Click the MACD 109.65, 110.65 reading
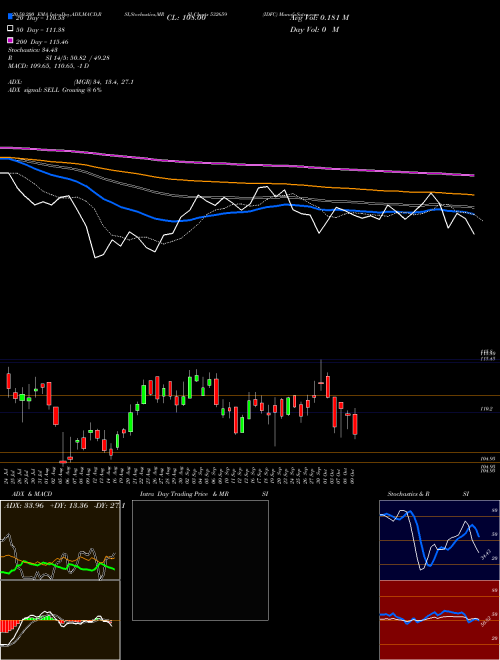 (48, 66)
